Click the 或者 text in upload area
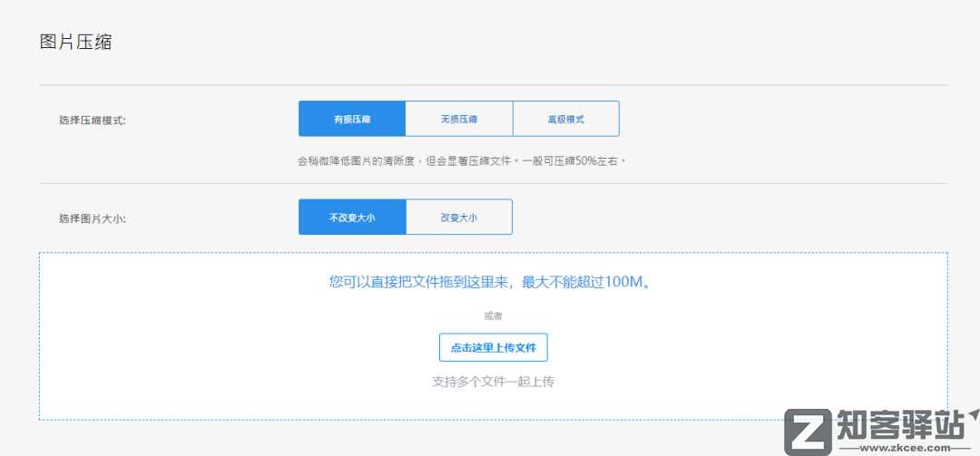The image size is (980, 456). 493,316
